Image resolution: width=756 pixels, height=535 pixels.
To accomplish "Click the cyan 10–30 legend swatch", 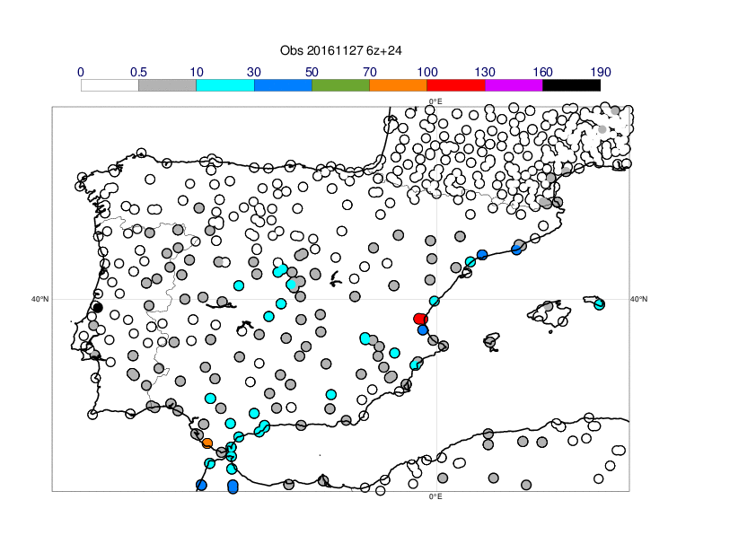I will point(225,85).
